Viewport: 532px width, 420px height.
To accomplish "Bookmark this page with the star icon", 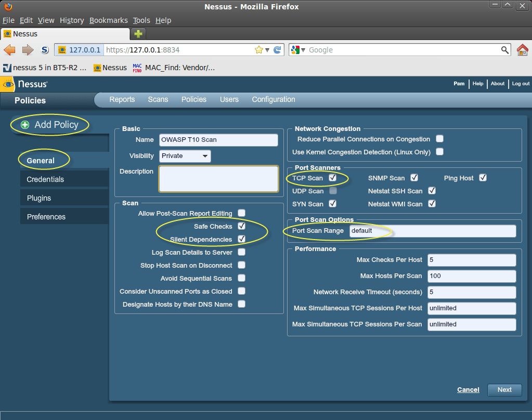I will click(258, 50).
